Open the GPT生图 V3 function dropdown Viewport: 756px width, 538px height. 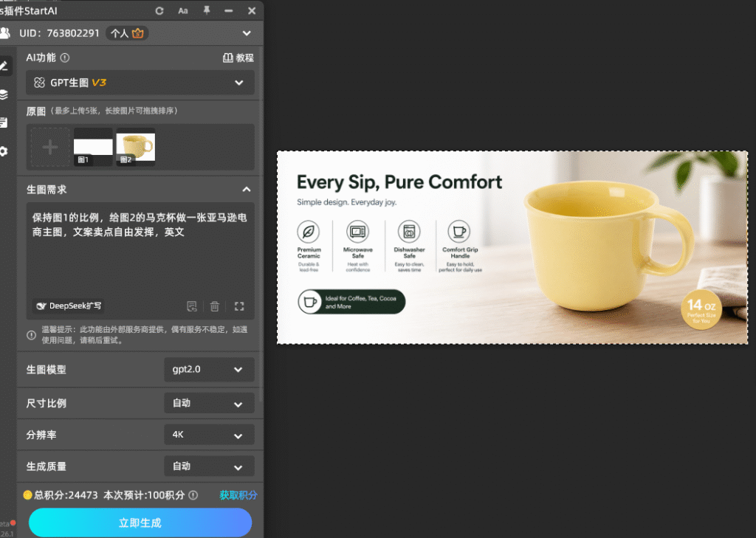[140, 83]
